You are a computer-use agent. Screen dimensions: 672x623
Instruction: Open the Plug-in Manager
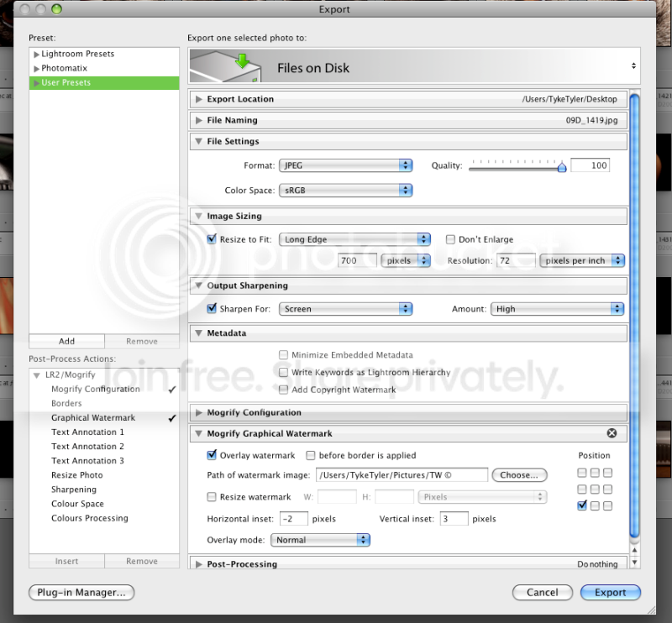point(81,592)
